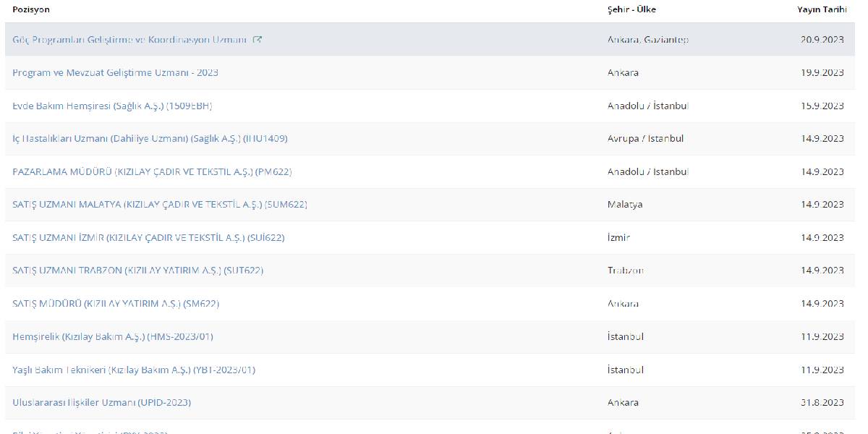The height and width of the screenshot is (434, 868).
Task: Open Göç Programları Geliştirme ve Koordinasyon Uzmanı posting
Action: click(130, 40)
